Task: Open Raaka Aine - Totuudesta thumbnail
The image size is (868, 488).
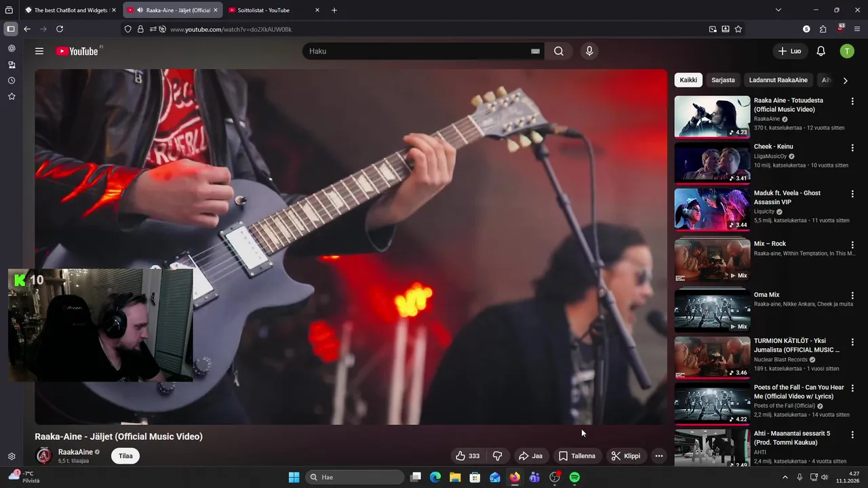Action: click(712, 117)
